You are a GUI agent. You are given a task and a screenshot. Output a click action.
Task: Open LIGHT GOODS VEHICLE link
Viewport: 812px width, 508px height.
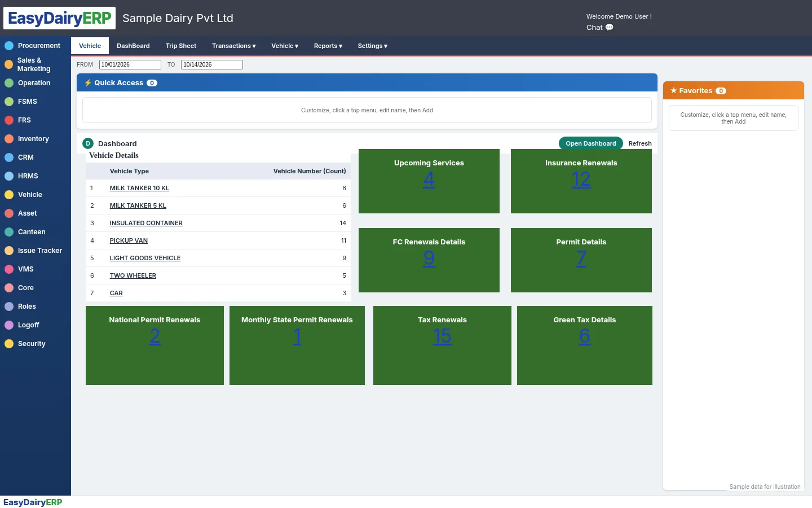pyautogui.click(x=145, y=258)
